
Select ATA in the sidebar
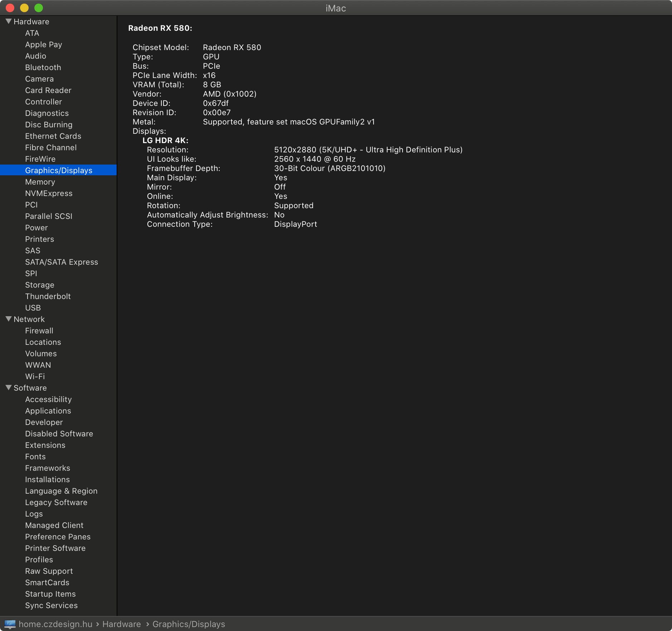pos(32,33)
